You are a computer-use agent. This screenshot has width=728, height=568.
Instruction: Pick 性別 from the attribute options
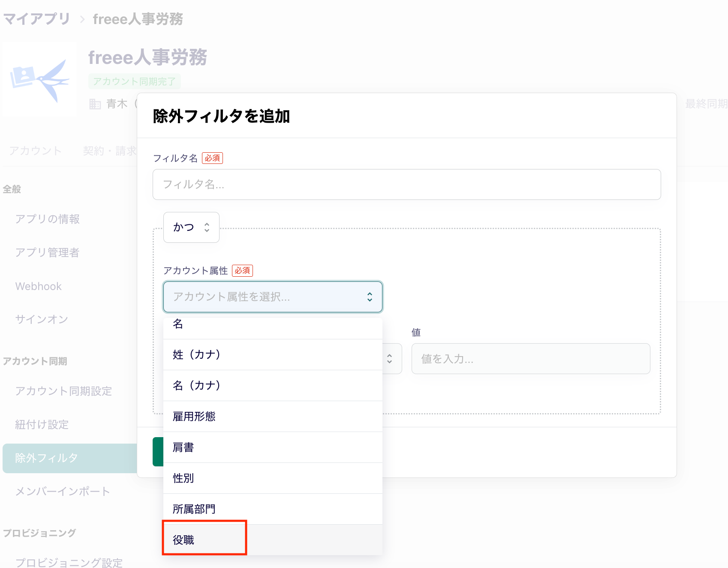(184, 478)
